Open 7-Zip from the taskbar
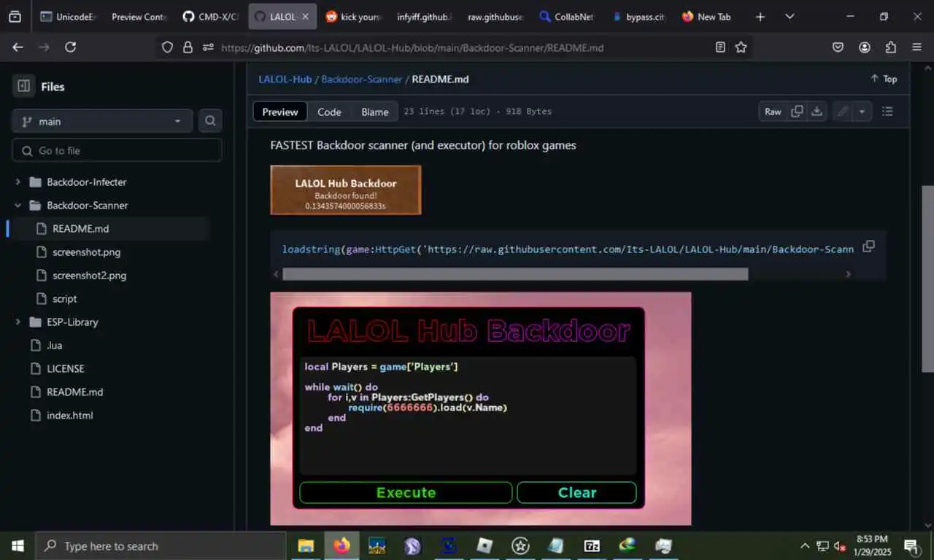The height and width of the screenshot is (560, 934). (x=592, y=545)
